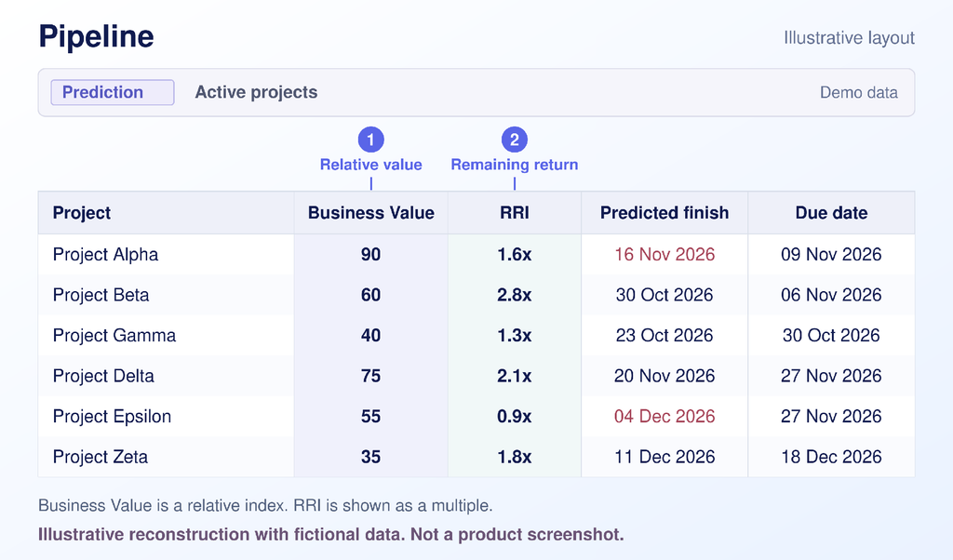The width and height of the screenshot is (953, 560).
Task: Click the 23 Oct 2026 predicted finish
Action: [x=664, y=335]
